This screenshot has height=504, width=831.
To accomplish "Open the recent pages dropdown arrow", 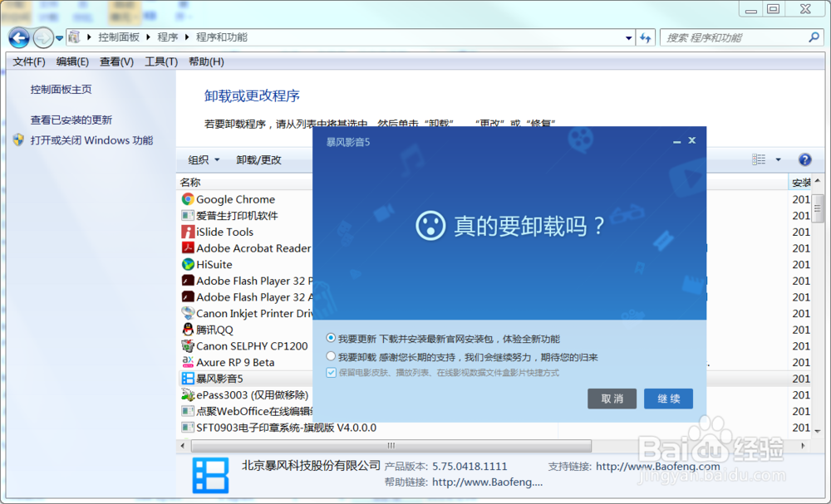I will pyautogui.click(x=59, y=38).
